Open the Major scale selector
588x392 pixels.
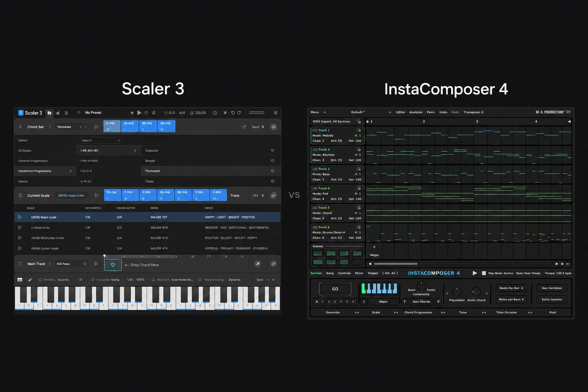(383, 302)
